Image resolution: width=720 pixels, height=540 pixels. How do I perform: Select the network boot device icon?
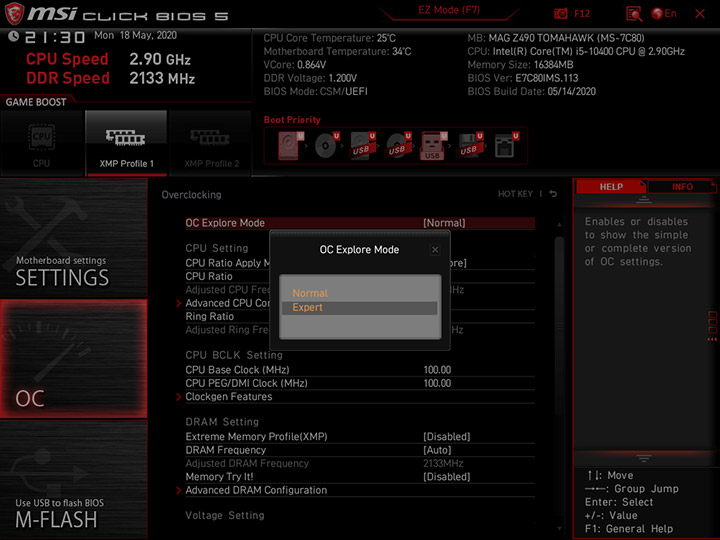pyautogui.click(x=506, y=146)
